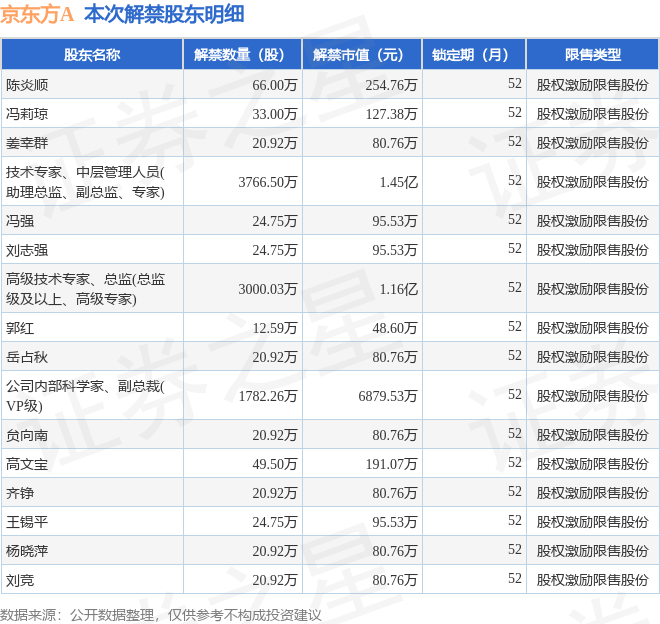Select shareholder name 贠向南

(27, 435)
